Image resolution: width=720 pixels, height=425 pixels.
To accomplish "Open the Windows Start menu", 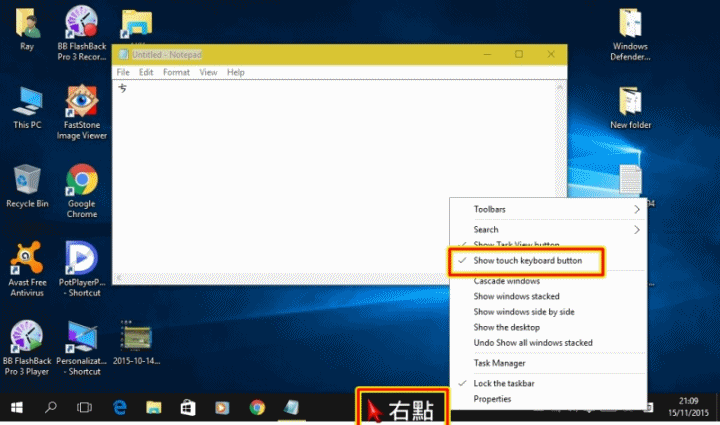I will pyautogui.click(x=17, y=408).
